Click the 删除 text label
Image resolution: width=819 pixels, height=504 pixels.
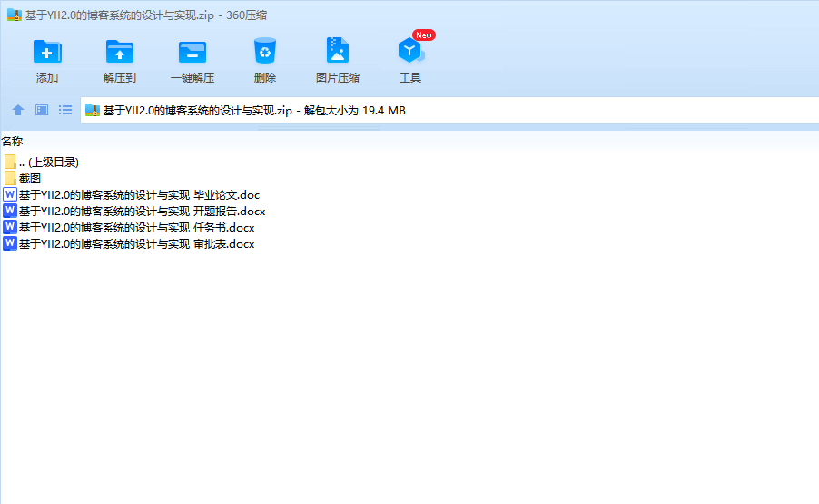[x=265, y=78]
